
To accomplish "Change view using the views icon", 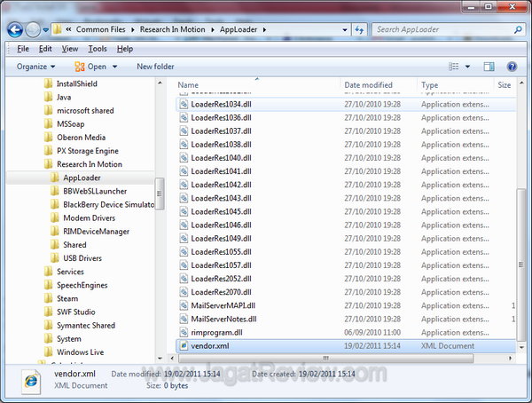I will (x=454, y=67).
